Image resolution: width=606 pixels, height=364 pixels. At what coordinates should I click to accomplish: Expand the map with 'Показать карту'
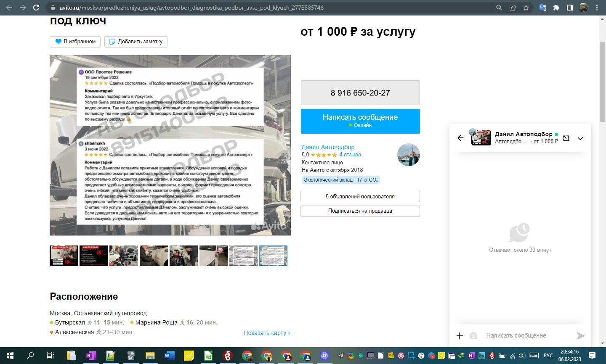(x=267, y=333)
